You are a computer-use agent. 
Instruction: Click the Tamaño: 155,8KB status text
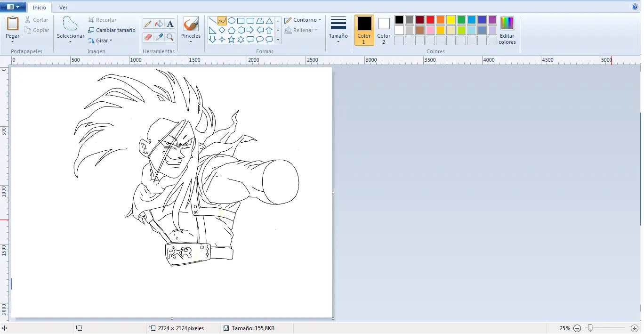pyautogui.click(x=253, y=328)
